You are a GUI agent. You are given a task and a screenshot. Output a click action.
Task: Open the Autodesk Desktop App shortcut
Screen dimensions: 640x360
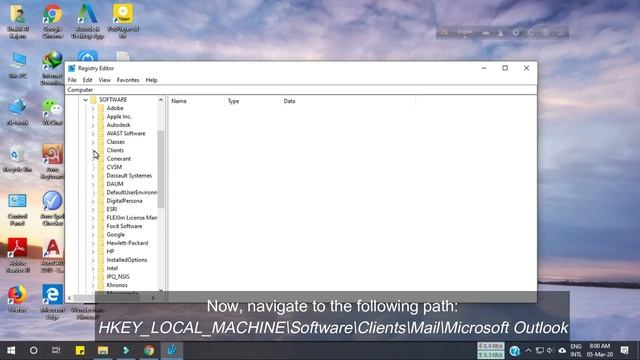click(x=87, y=22)
